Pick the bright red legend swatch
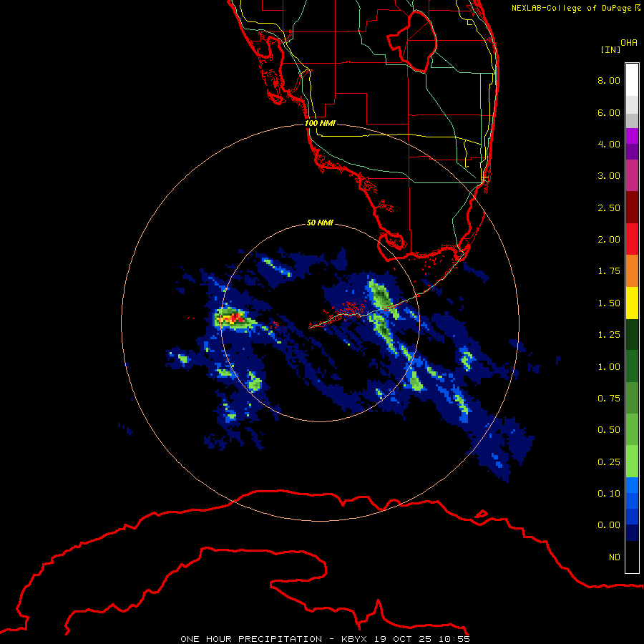This screenshot has height=644, width=644. click(632, 239)
